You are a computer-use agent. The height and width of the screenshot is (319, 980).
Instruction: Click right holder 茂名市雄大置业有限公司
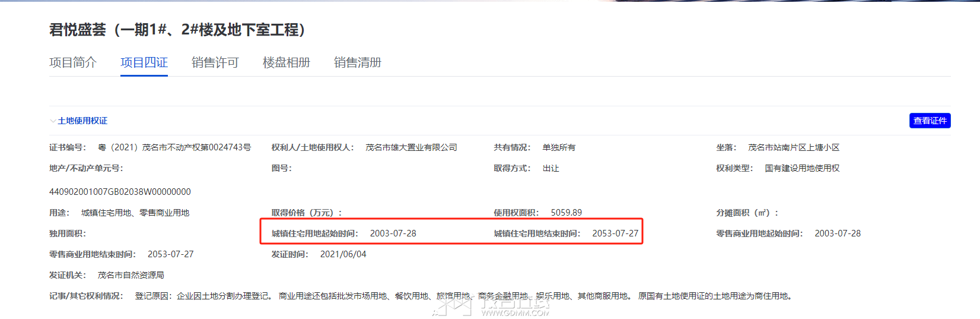tap(411, 147)
